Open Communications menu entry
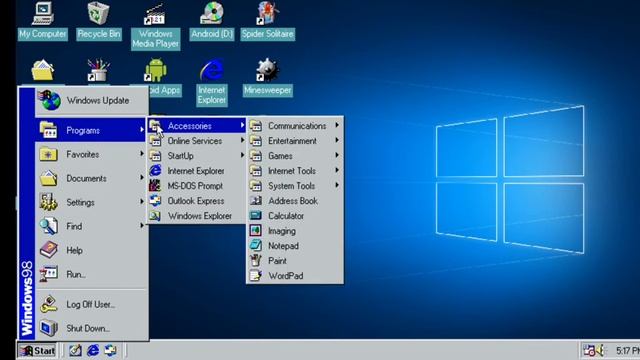Viewport: 640px width, 360px height. pyautogui.click(x=295, y=126)
